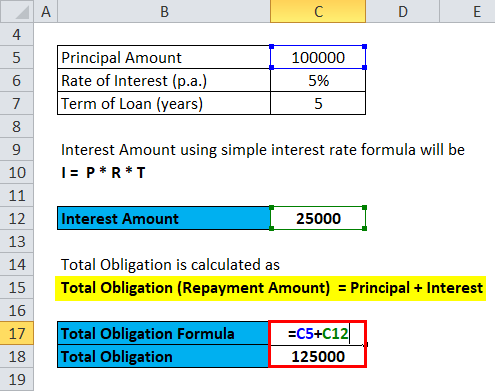This screenshot has width=495, height=391.
Task: Select row 16 header
Action: point(17,310)
